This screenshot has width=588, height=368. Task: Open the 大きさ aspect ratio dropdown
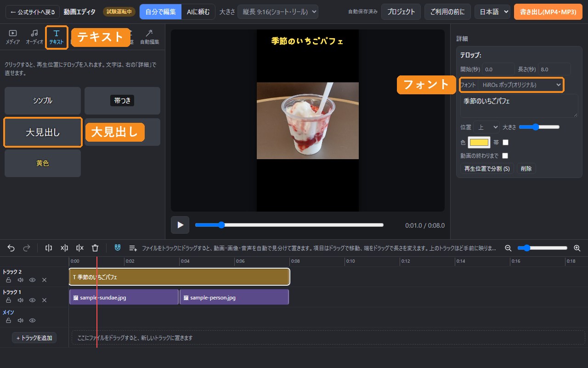point(278,11)
